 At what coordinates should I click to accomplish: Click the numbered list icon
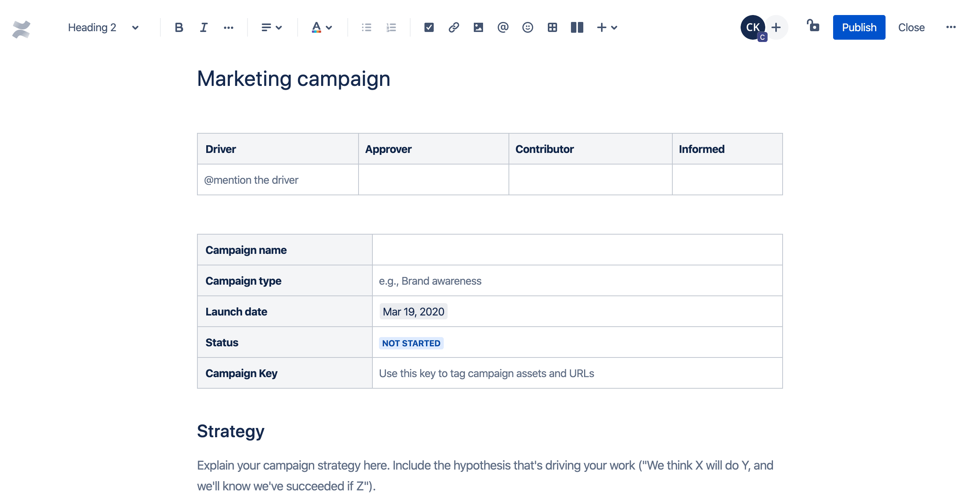(391, 27)
